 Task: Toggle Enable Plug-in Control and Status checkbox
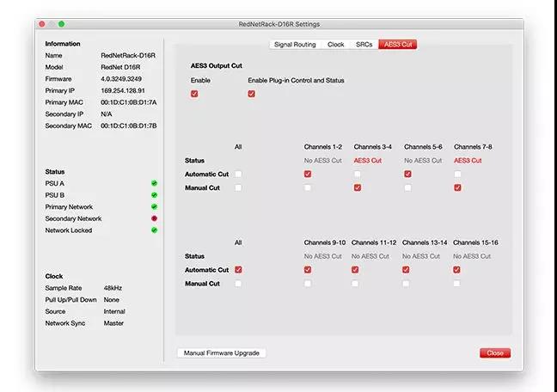tap(252, 94)
